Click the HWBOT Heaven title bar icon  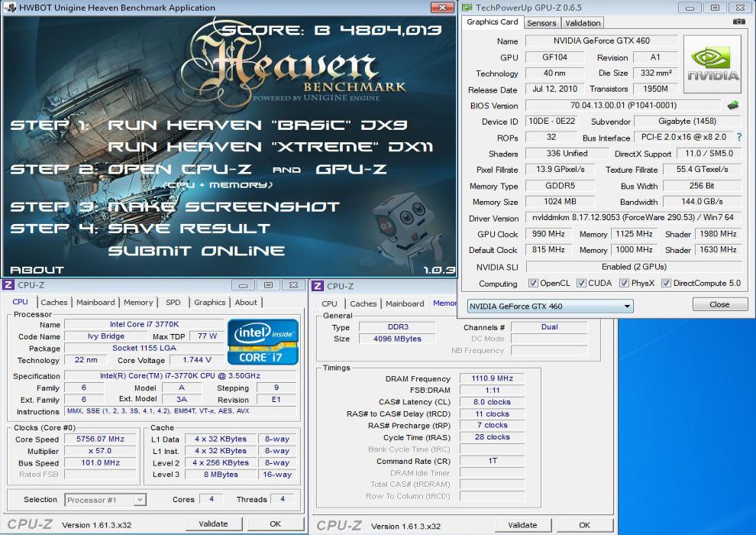(11, 7)
